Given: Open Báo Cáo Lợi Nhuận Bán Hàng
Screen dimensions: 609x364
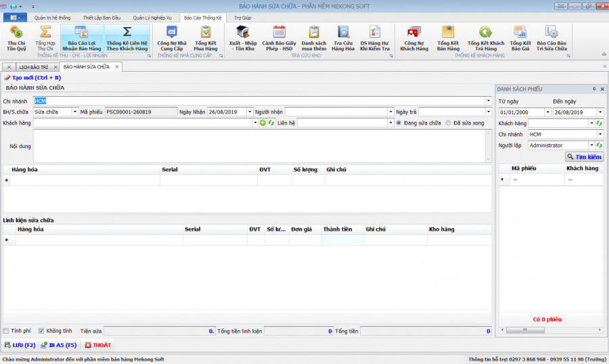Looking at the screenshot, I should coord(82,38).
